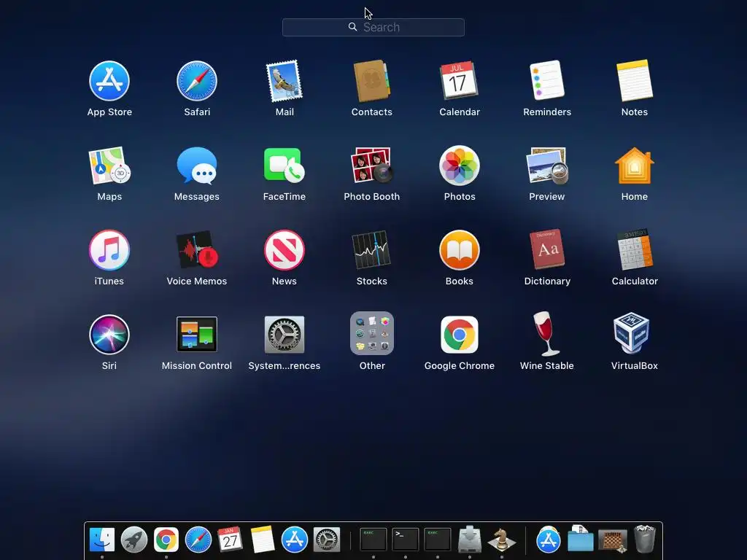Screen dimensions: 747x560
Task: Expand the Other apps folder
Action: pyautogui.click(x=371, y=333)
